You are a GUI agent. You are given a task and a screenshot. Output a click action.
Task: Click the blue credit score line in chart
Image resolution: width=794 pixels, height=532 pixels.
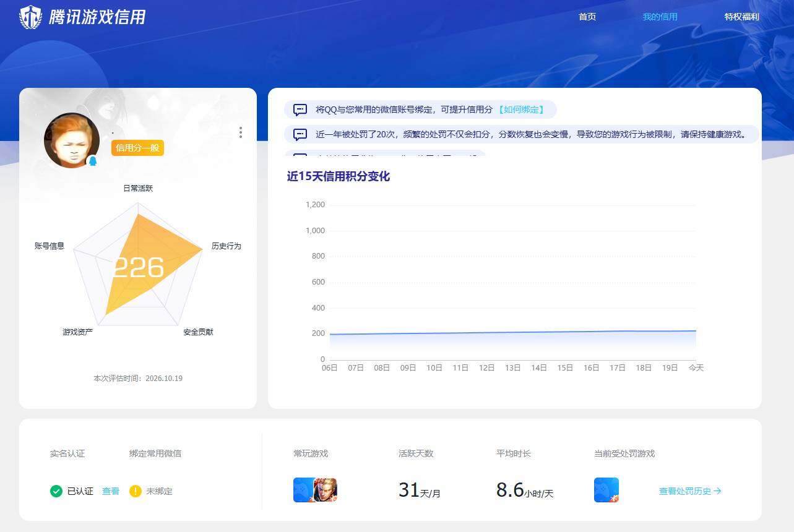[512, 333]
